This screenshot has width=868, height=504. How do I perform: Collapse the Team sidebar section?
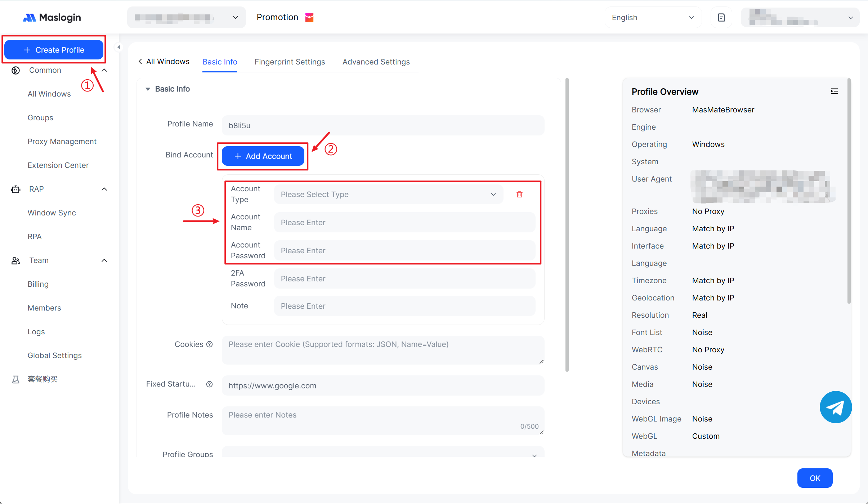click(104, 260)
